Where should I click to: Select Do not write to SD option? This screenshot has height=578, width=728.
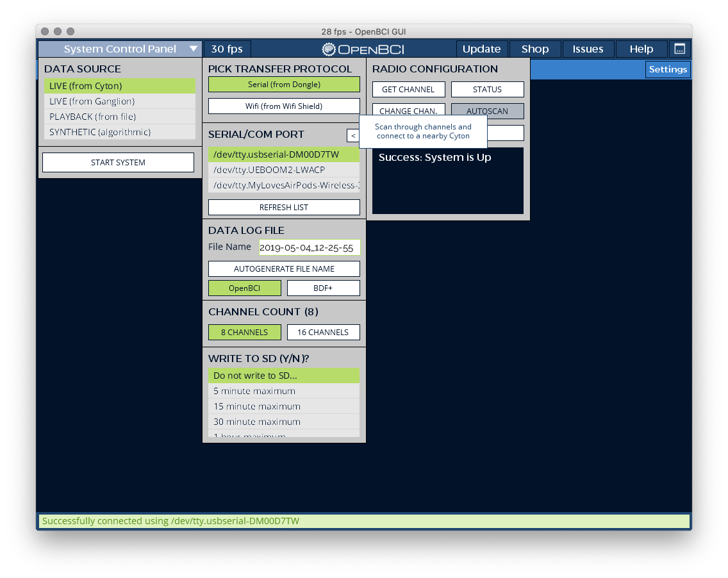[x=284, y=376]
